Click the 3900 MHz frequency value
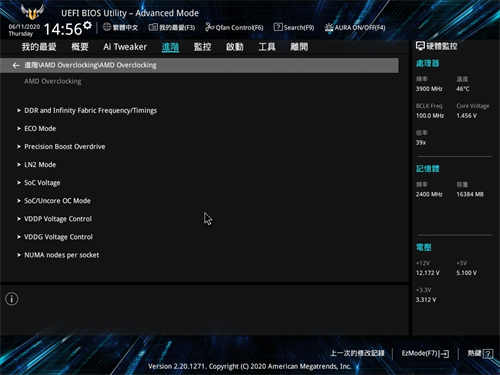 tap(429, 89)
